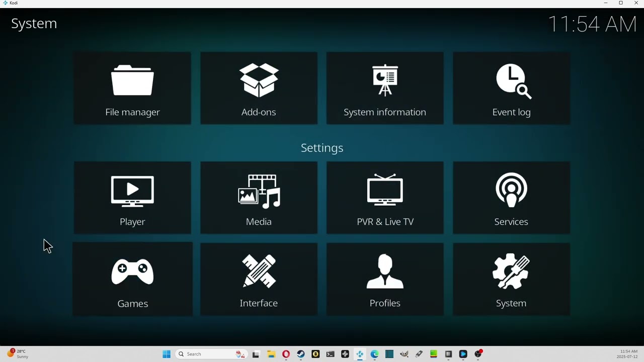Open the Event log tile
Viewport: 644px width, 362px height.
(x=511, y=88)
